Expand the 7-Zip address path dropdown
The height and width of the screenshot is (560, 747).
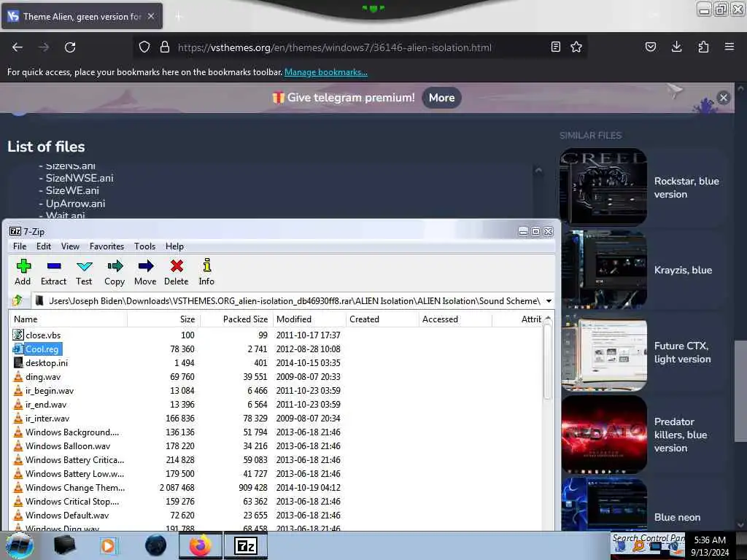(x=549, y=301)
